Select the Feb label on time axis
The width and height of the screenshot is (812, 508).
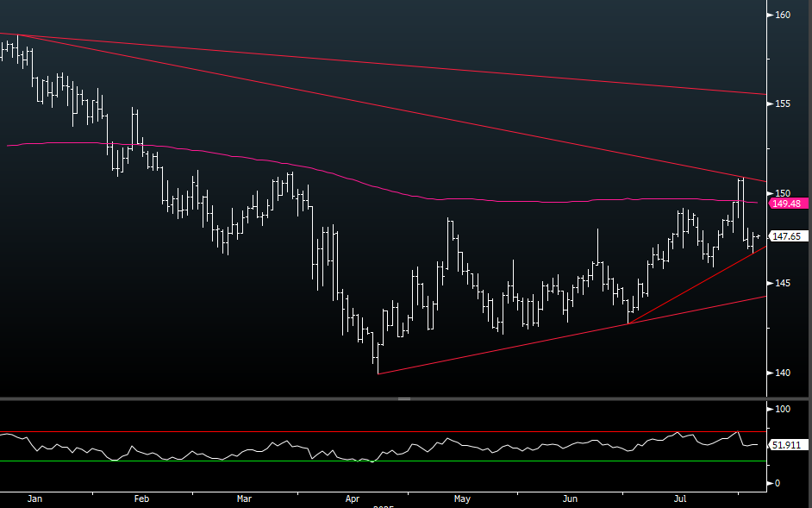pyautogui.click(x=142, y=499)
